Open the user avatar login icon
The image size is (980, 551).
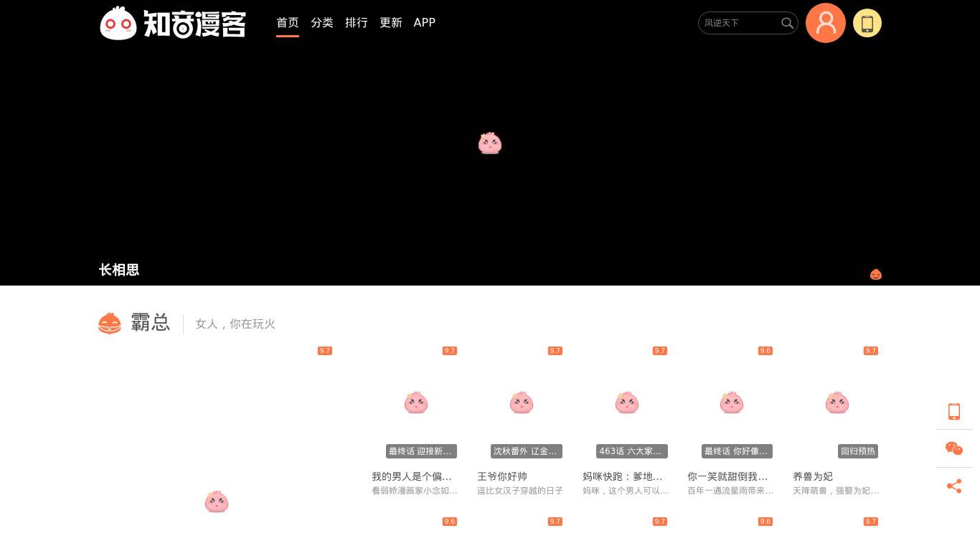point(826,23)
